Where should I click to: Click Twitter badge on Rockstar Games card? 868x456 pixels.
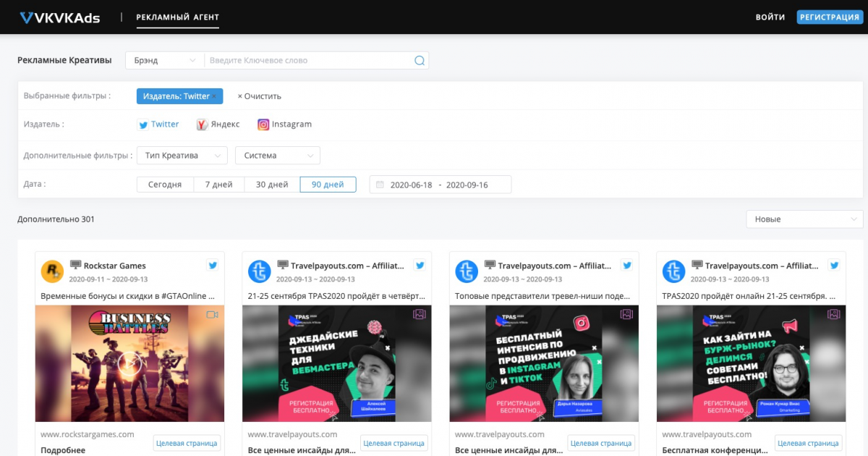[x=213, y=265]
